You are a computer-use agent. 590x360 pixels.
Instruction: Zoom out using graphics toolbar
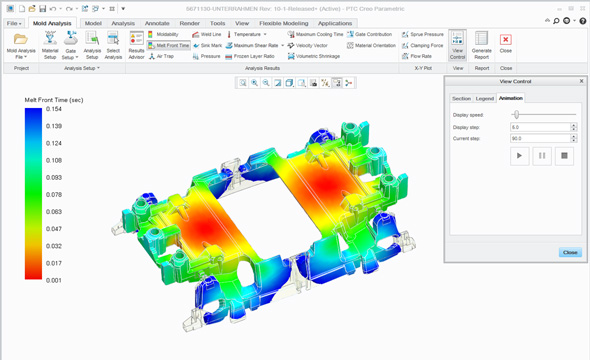coord(266,83)
